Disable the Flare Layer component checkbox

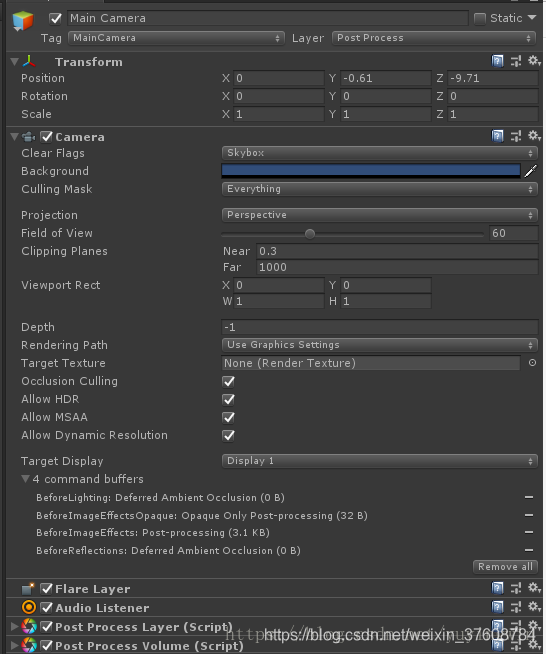[47, 589]
